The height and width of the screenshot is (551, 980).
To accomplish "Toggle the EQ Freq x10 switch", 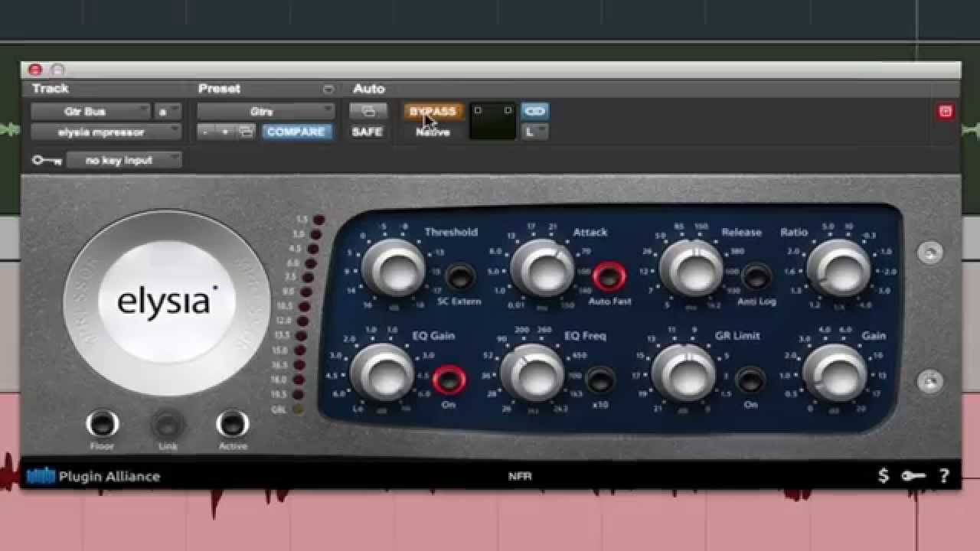I will [599, 380].
